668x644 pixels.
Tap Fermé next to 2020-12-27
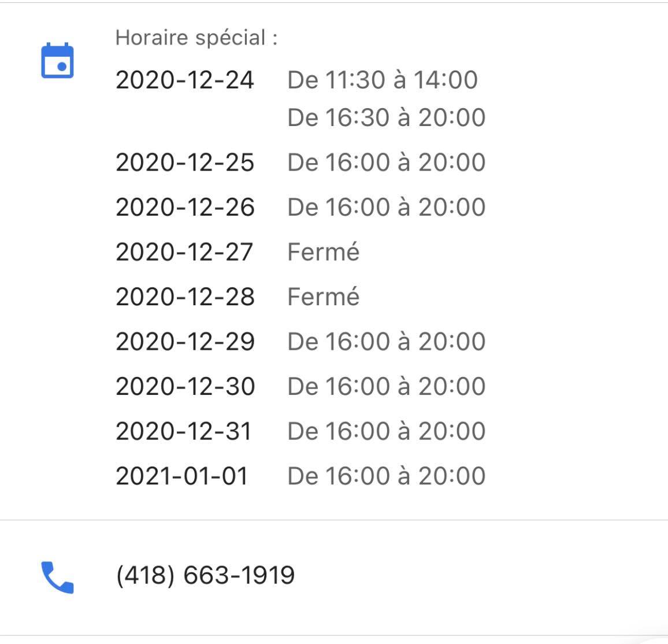tap(324, 251)
